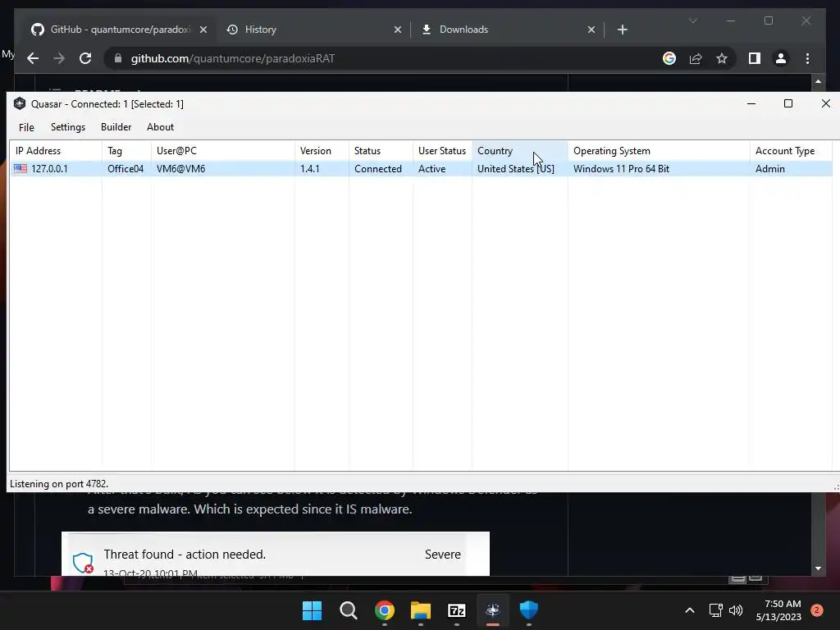This screenshot has width=840, height=630.
Task: Click Windows 11 Pro 64 Bit cell
Action: pyautogui.click(x=622, y=169)
